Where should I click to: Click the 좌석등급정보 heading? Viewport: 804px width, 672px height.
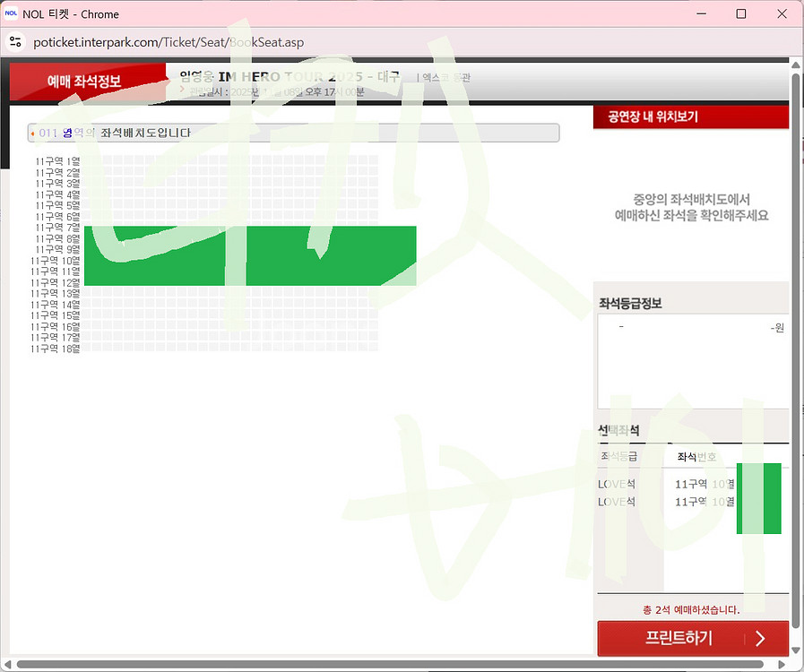[x=630, y=304]
